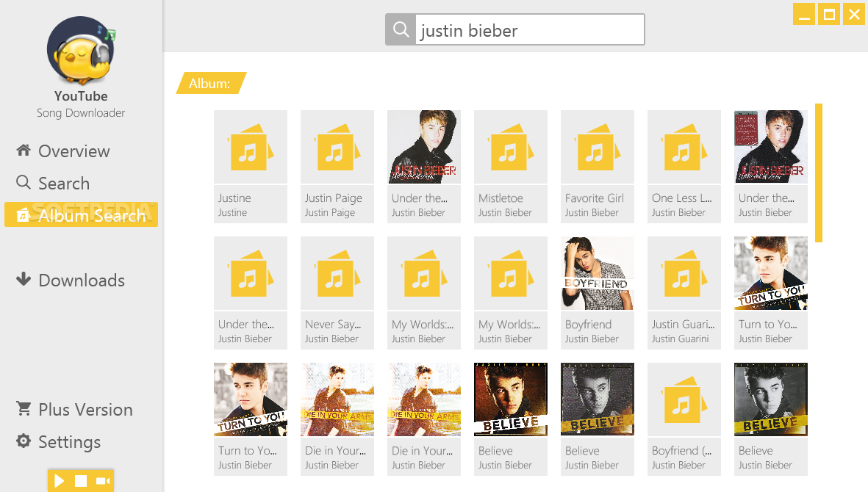The image size is (868, 492).
Task: Click the Overview home icon
Action: [x=24, y=150]
